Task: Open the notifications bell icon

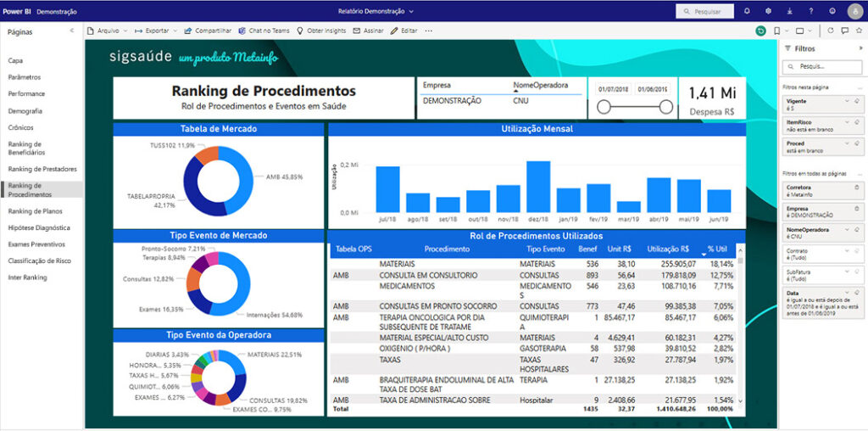Action: pyautogui.click(x=747, y=11)
